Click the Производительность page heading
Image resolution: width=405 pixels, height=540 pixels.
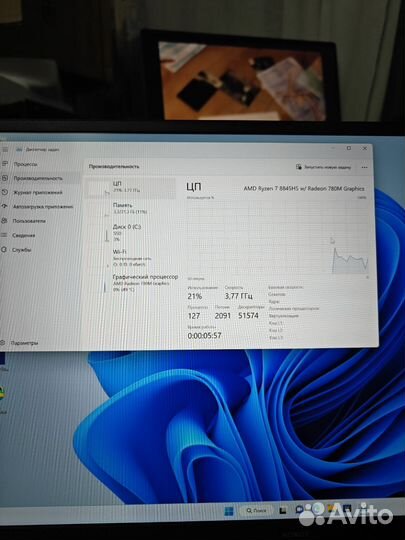click(x=114, y=167)
